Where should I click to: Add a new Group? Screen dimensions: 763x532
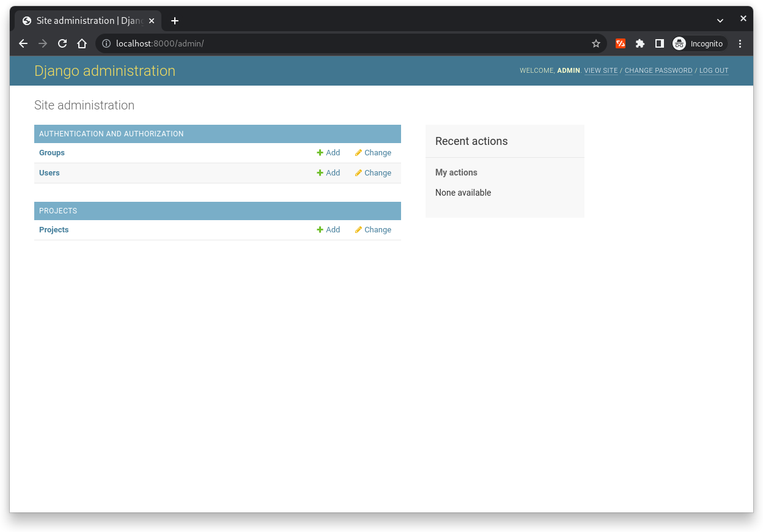[x=328, y=153]
